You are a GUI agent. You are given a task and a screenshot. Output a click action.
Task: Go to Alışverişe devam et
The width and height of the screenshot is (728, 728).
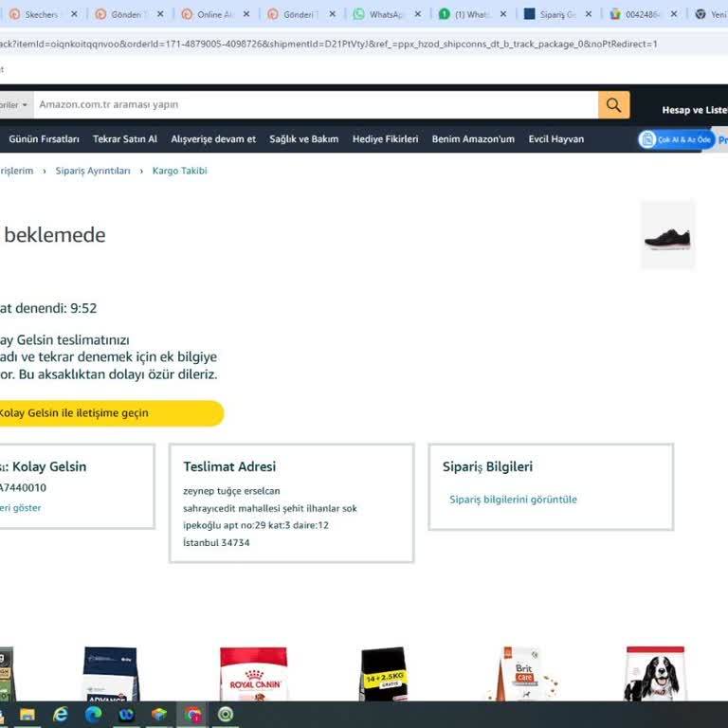click(x=213, y=139)
